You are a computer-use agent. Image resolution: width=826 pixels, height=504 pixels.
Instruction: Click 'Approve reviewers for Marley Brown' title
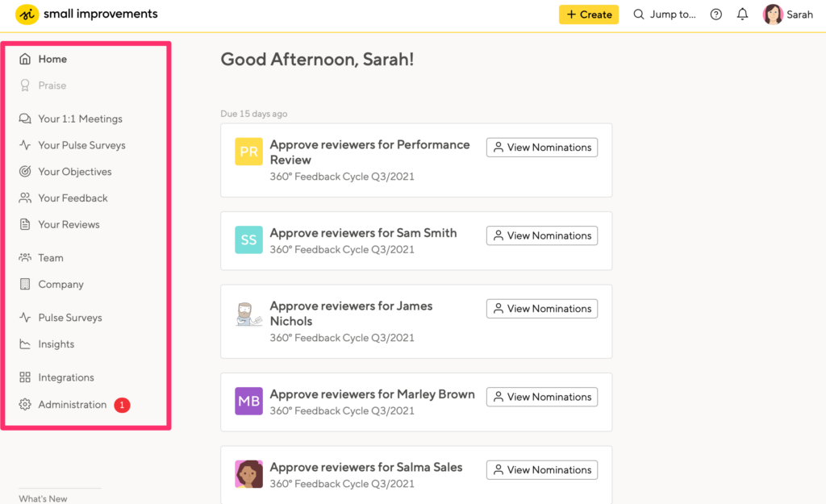click(373, 394)
